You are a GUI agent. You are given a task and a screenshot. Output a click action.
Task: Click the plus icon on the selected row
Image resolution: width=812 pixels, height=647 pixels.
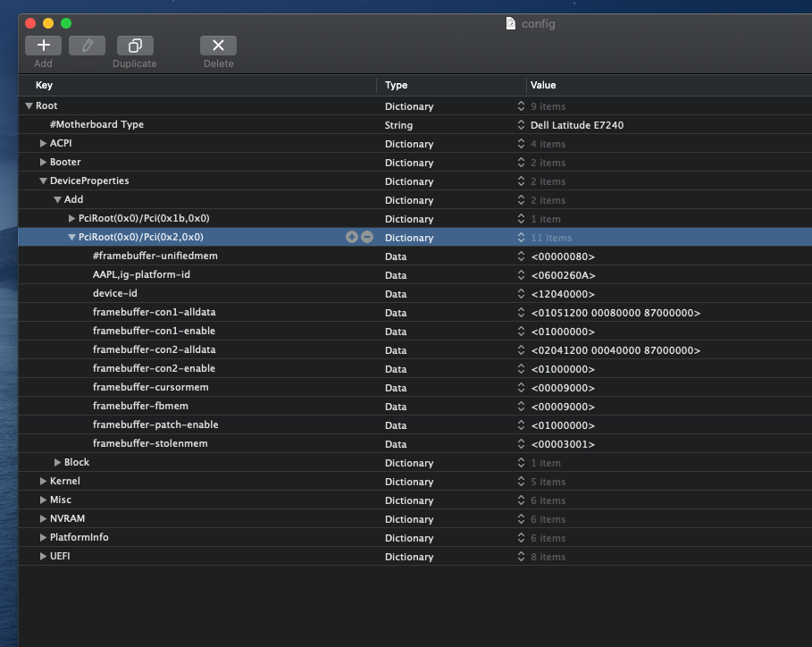[x=351, y=238]
